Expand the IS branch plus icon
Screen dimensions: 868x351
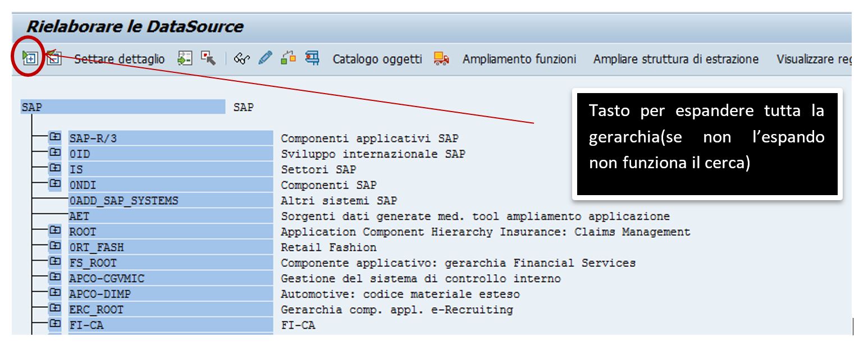pos(54,169)
